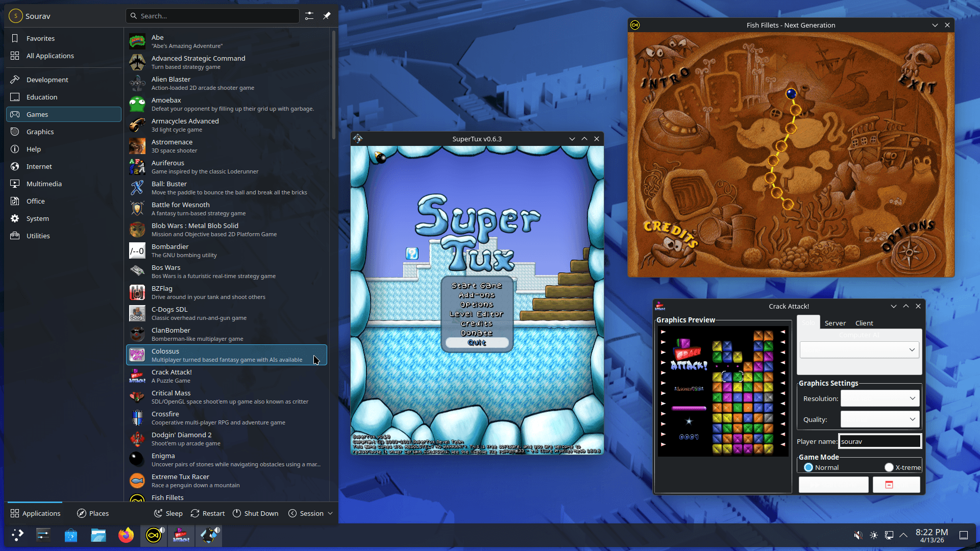Launch Firefox from the taskbar

[126, 536]
